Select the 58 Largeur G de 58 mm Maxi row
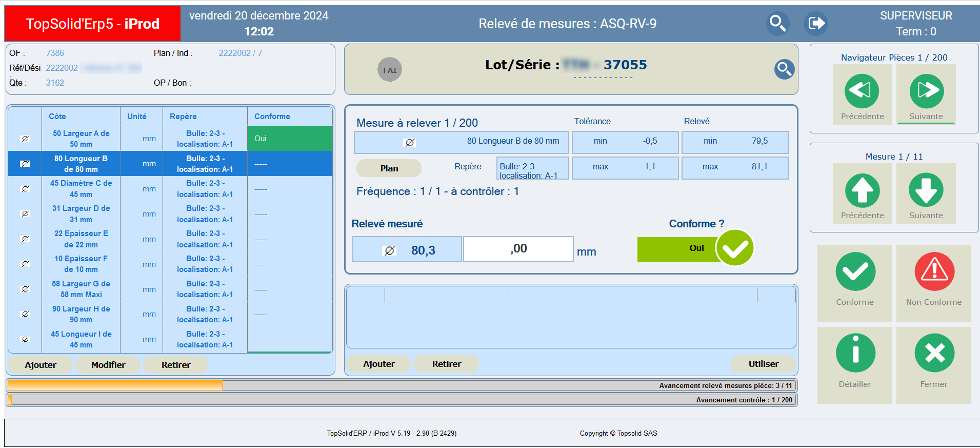The width and height of the screenshot is (980, 448). pyautogui.click(x=170, y=289)
